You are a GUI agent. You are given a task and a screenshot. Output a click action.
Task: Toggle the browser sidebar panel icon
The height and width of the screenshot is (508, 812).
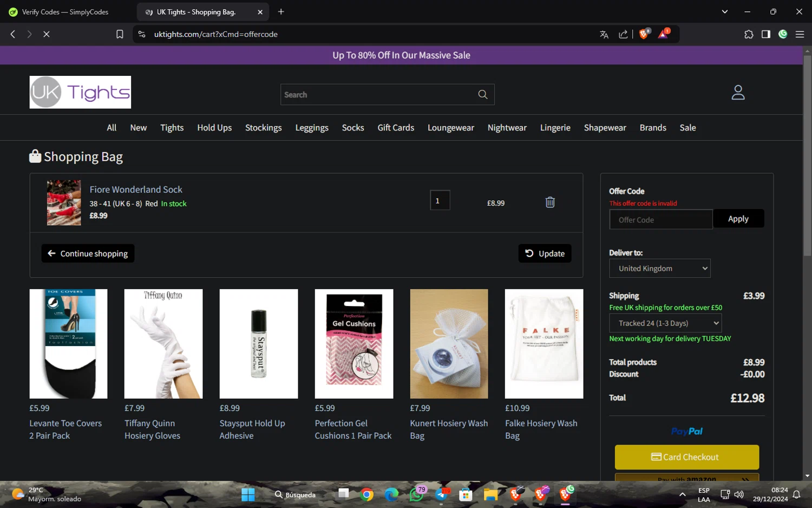tap(766, 34)
